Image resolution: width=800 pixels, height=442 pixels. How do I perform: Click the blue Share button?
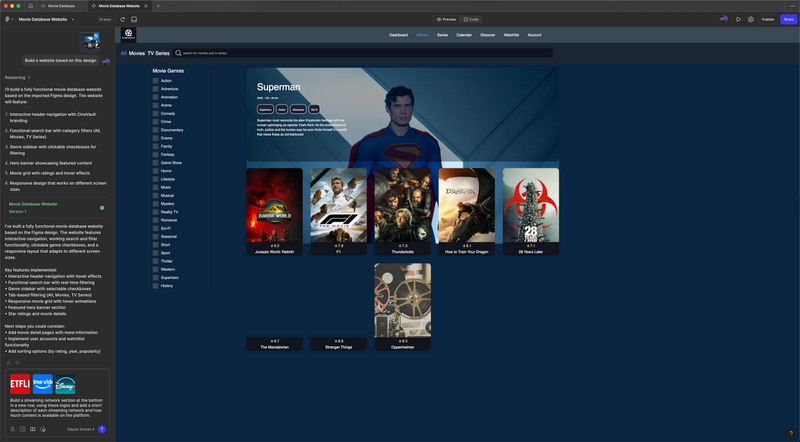point(789,19)
